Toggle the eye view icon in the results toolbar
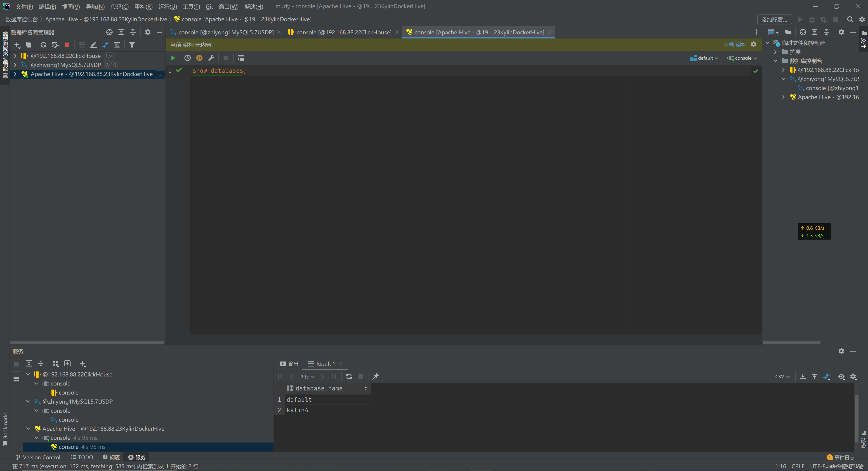The width and height of the screenshot is (868, 471). click(x=841, y=376)
